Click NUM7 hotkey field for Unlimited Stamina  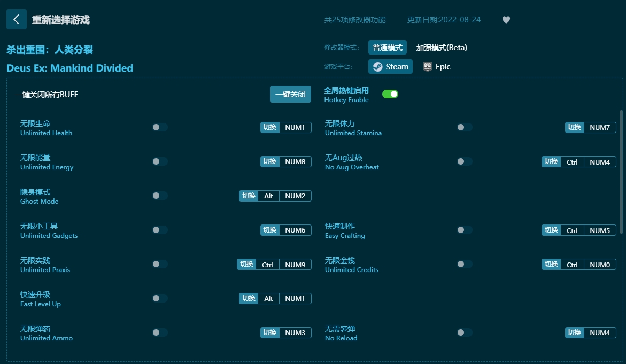point(600,127)
